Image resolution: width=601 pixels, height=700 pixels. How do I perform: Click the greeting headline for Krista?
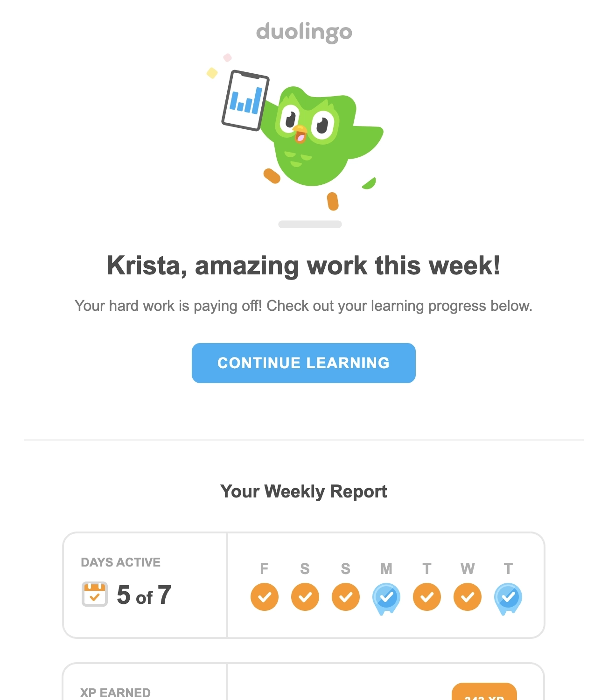tap(304, 266)
